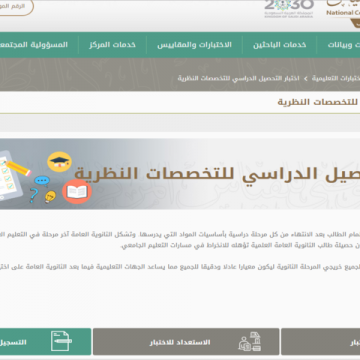Click the green التسجيل button

point(45,342)
